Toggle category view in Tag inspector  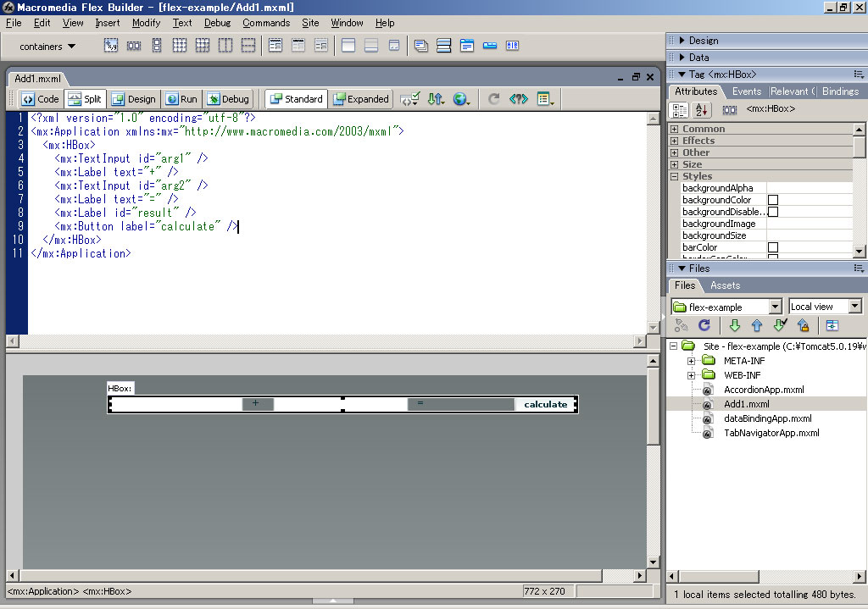click(x=679, y=109)
